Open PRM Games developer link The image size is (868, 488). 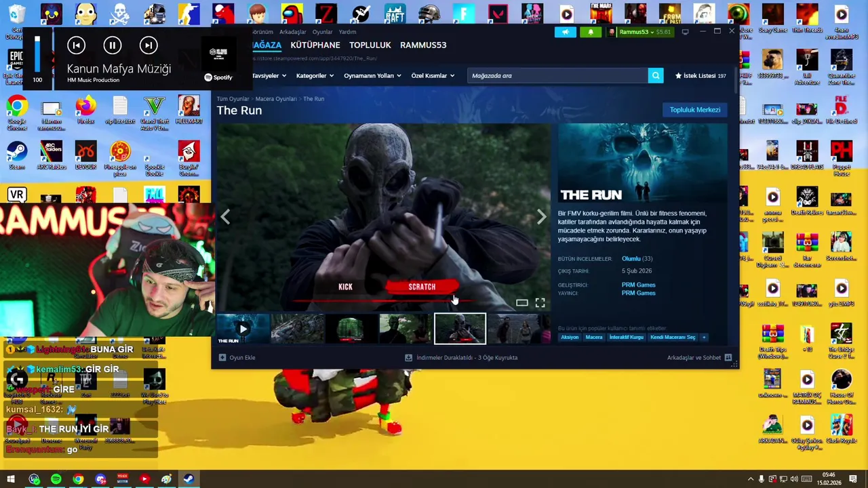click(x=638, y=285)
